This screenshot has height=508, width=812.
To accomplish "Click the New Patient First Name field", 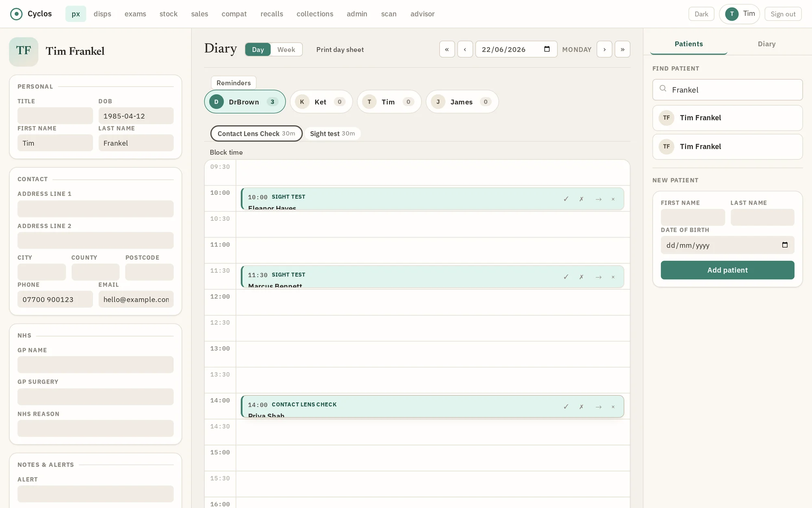I will (x=693, y=217).
